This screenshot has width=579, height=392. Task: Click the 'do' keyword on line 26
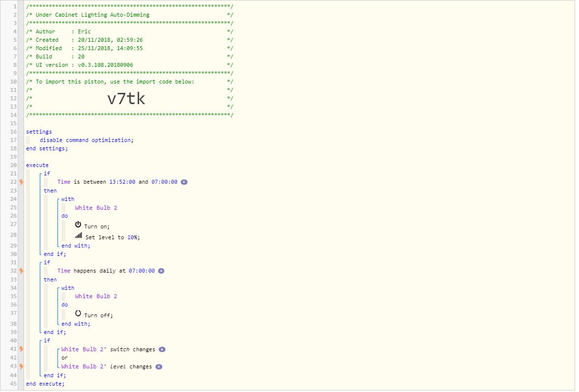pyautogui.click(x=64, y=216)
